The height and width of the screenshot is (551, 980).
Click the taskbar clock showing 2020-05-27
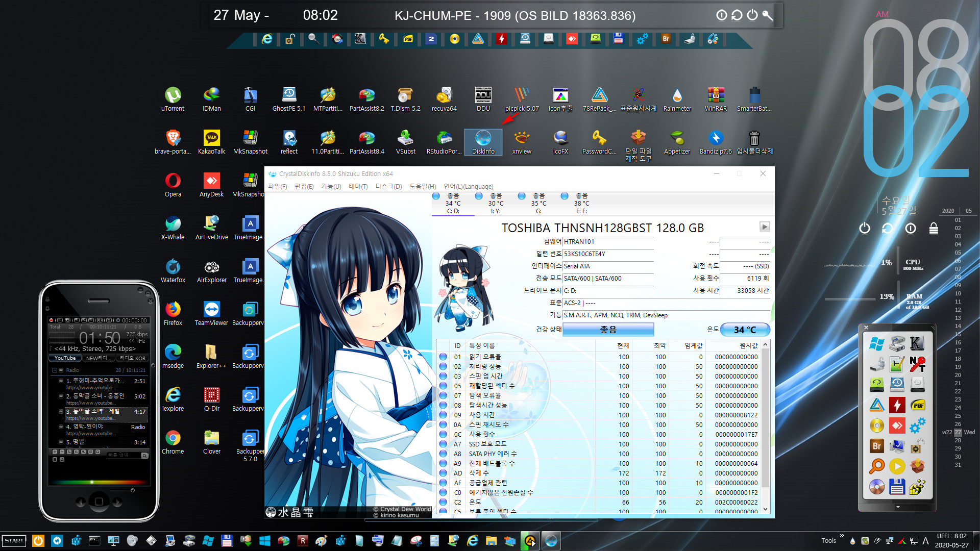coord(951,541)
